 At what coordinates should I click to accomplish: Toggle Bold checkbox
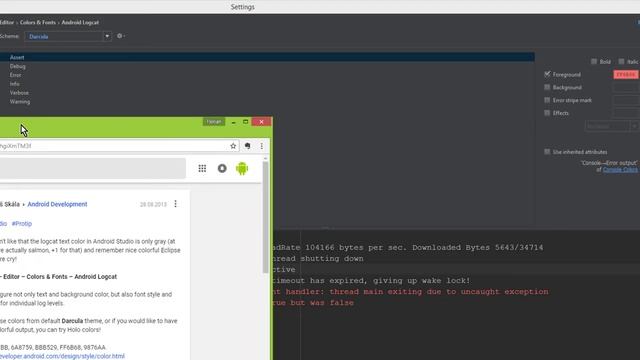coord(594,62)
